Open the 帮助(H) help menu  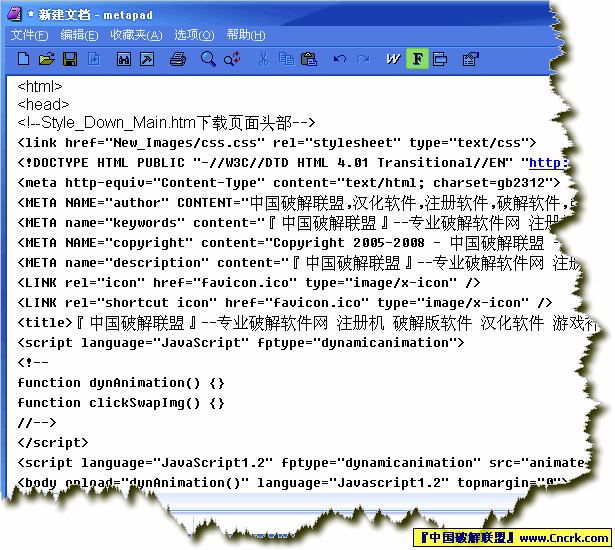[x=246, y=35]
